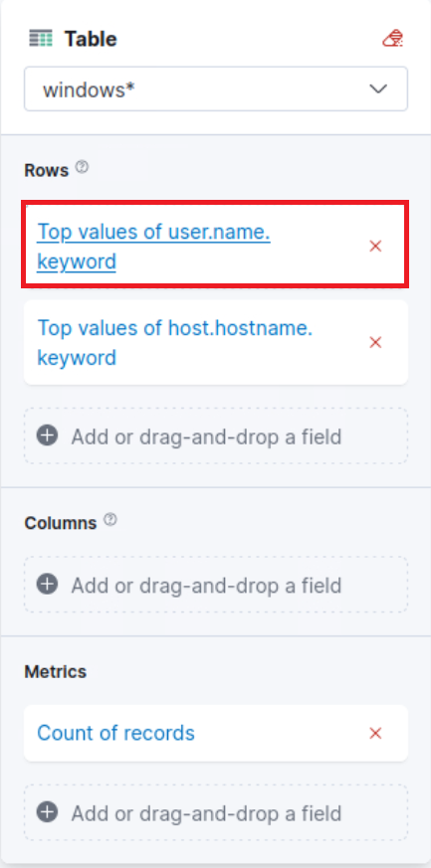Add a field to Rows

215,436
